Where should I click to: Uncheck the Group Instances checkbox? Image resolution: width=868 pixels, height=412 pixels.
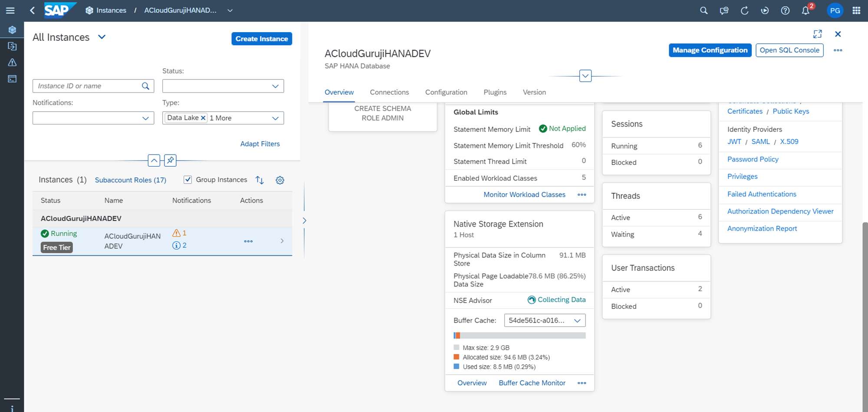(x=188, y=180)
